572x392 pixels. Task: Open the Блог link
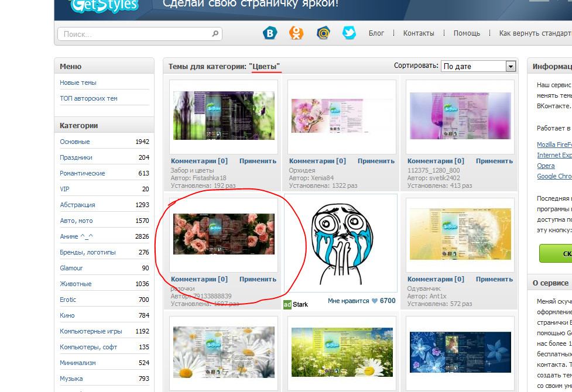(x=376, y=33)
